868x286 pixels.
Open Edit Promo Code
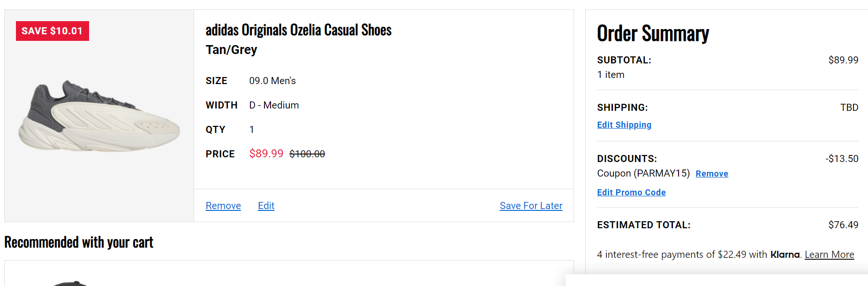click(x=631, y=192)
